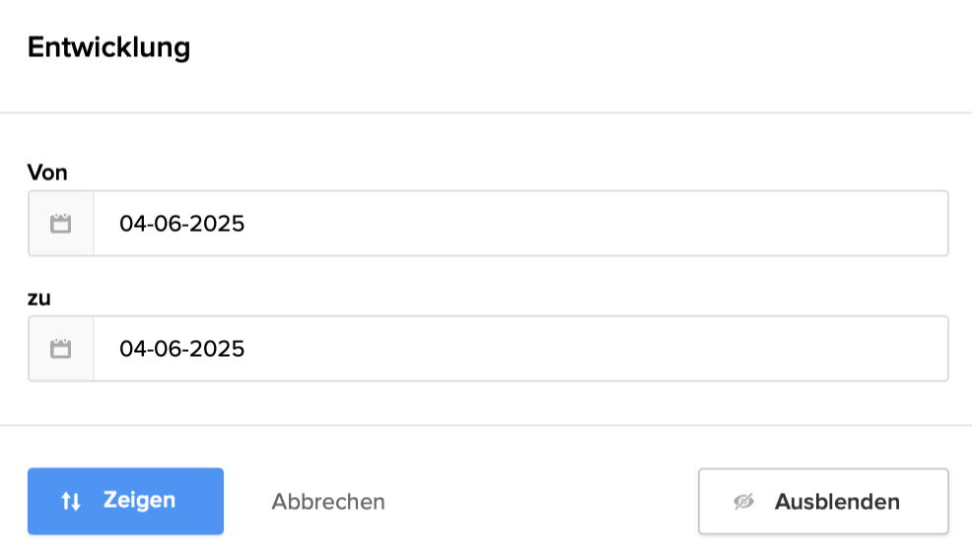Hide the panel with Ausblenden button
The height and width of the screenshot is (560, 972).
pyautogui.click(x=823, y=502)
